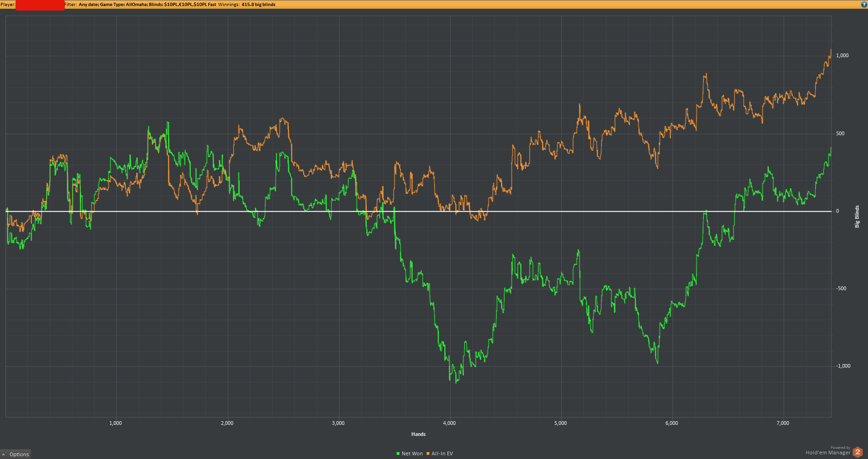Screen dimensions: 868x459
Task: Click the filter description beginning with Any date
Action: pos(148,5)
